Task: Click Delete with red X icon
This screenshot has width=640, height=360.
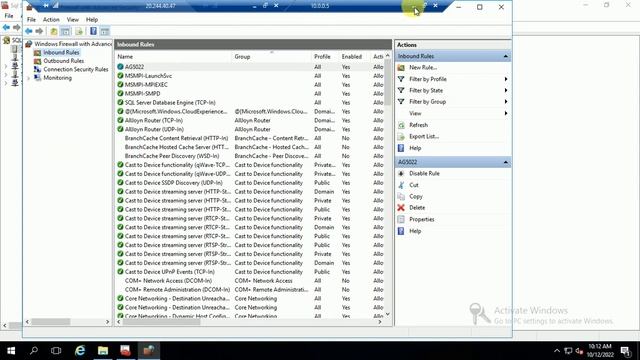Action: 417,208
